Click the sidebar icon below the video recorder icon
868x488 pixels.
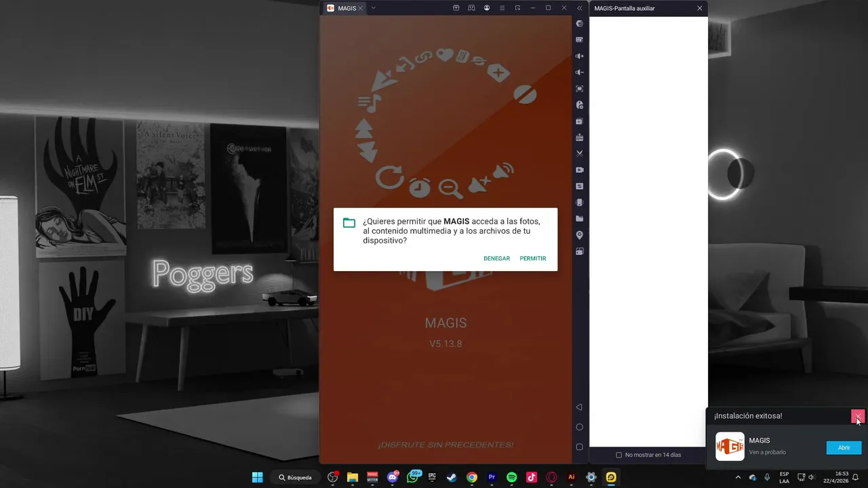[580, 186]
